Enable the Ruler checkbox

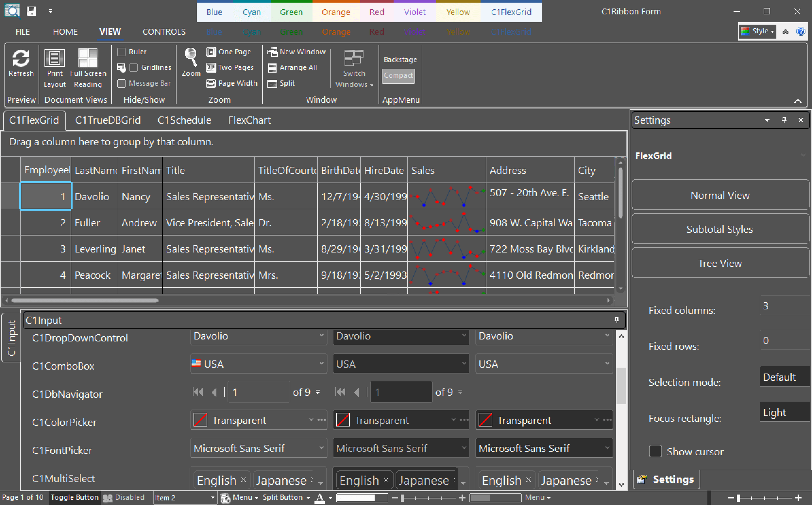pos(122,52)
